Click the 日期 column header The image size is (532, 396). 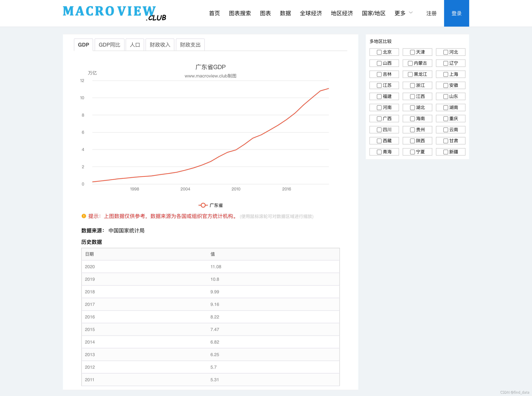(x=89, y=254)
